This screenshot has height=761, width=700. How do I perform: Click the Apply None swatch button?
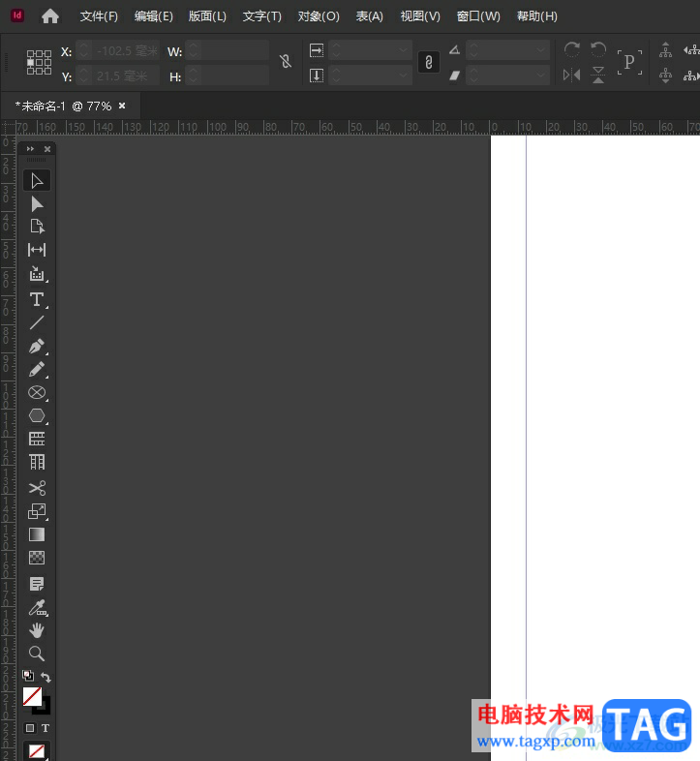[37, 750]
